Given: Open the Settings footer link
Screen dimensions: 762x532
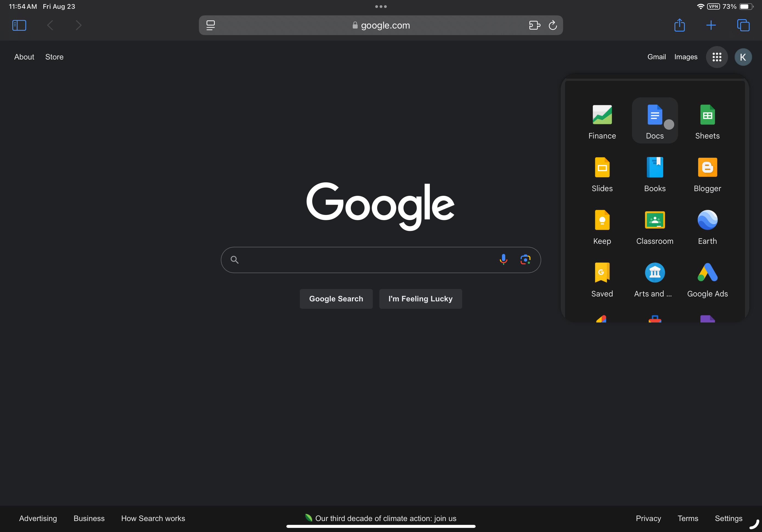Looking at the screenshot, I should click(x=729, y=518).
